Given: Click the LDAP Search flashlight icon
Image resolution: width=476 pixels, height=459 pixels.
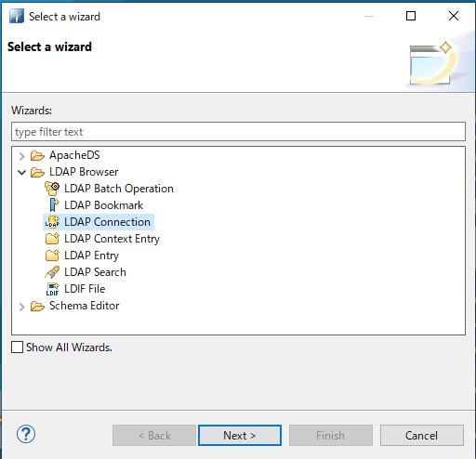Looking at the screenshot, I should [52, 272].
